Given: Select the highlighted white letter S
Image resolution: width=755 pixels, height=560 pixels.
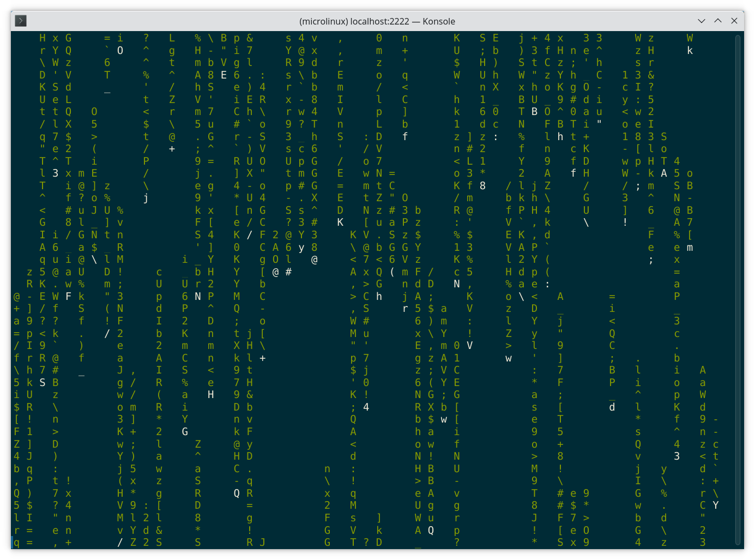Looking at the screenshot, I should pos(41,382).
